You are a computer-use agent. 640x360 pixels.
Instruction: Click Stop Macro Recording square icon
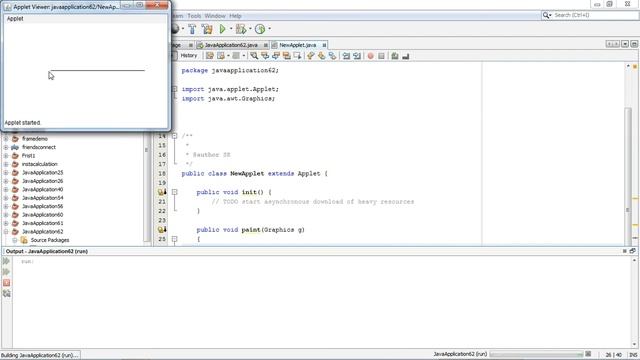(x=381, y=56)
